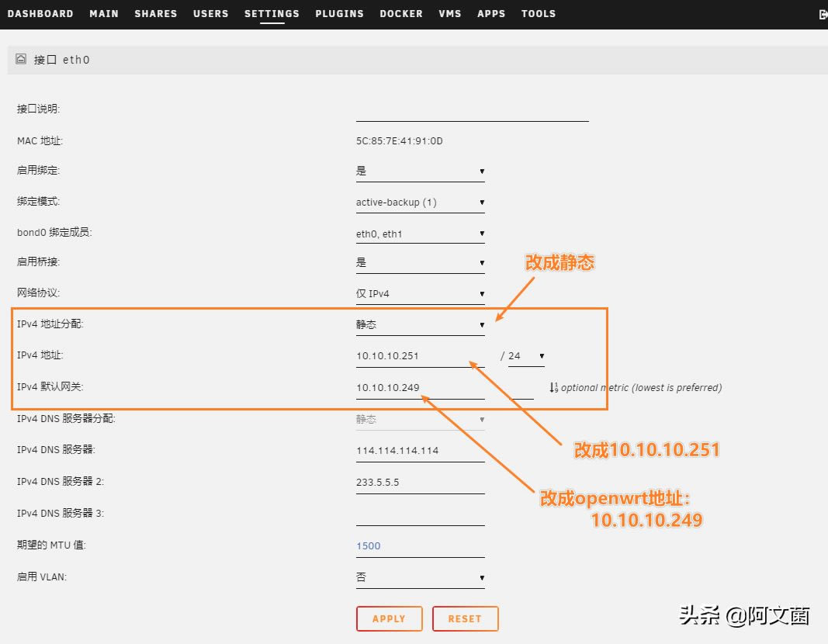Click the MTU value field 1500

tap(421, 545)
